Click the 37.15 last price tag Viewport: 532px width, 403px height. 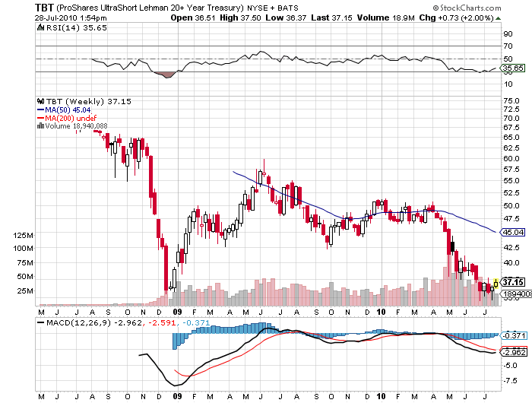point(513,282)
